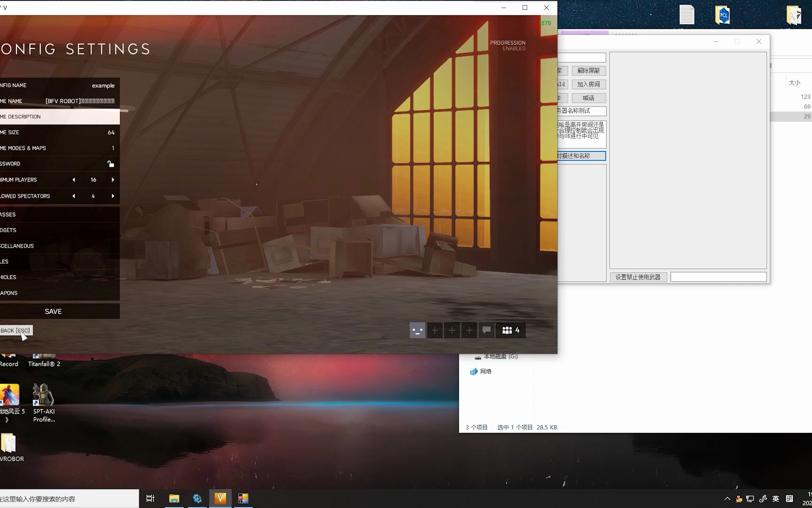Open the gear-globe app in the taskbar
Image resolution: width=812 pixels, height=508 pixels.
tap(197, 499)
